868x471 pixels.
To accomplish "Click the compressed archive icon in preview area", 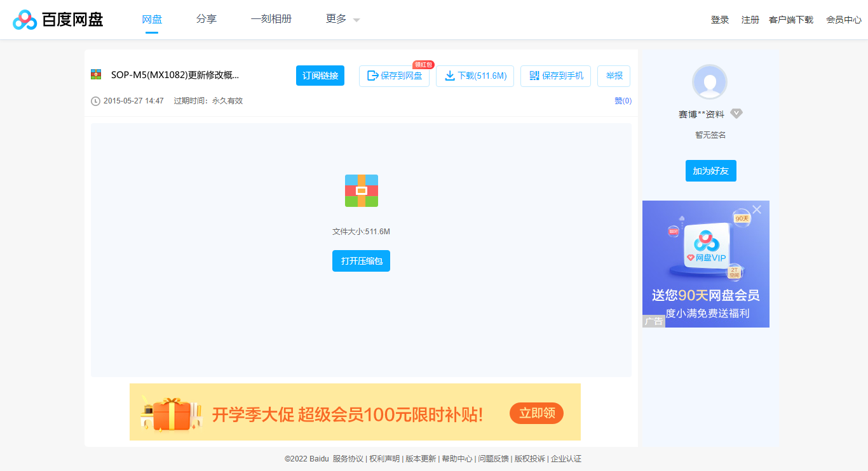I will tap(361, 190).
